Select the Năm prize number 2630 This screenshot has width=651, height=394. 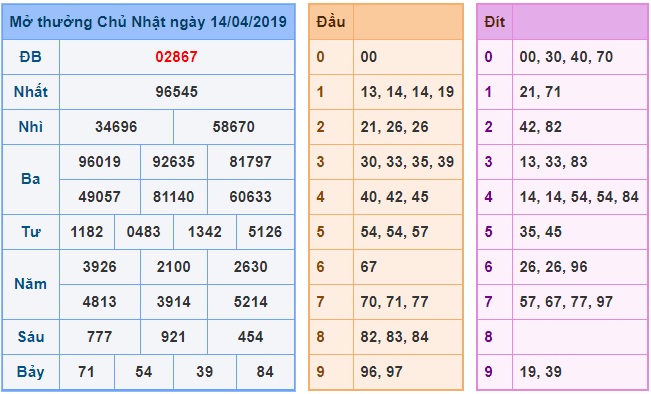click(250, 267)
